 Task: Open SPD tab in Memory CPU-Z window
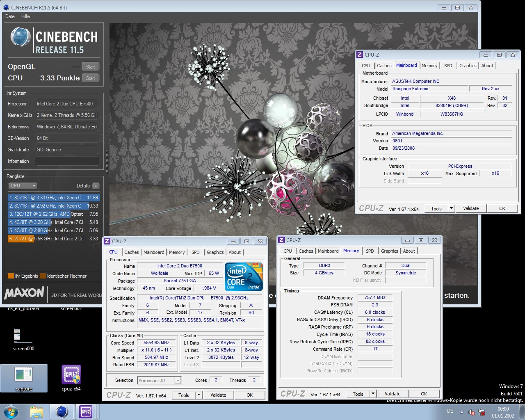(x=370, y=251)
